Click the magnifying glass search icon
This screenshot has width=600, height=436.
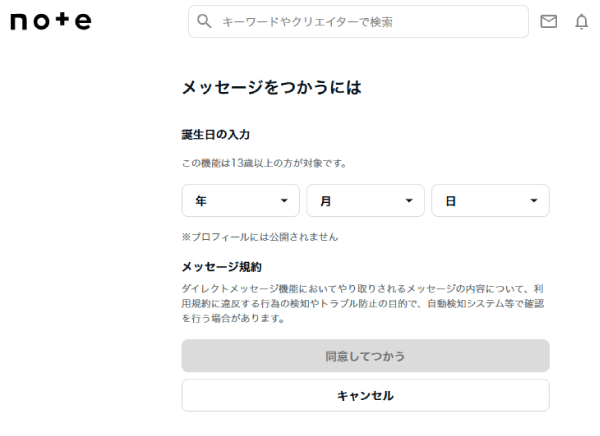(205, 21)
